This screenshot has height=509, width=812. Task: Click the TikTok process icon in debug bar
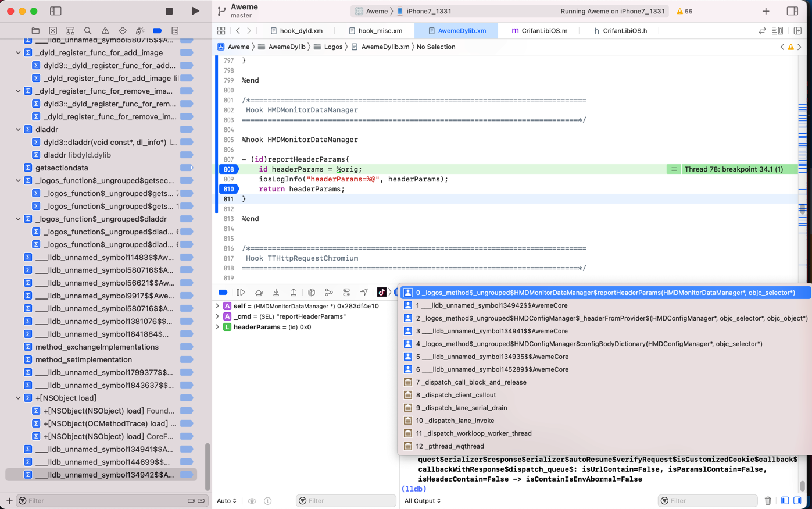point(381,293)
